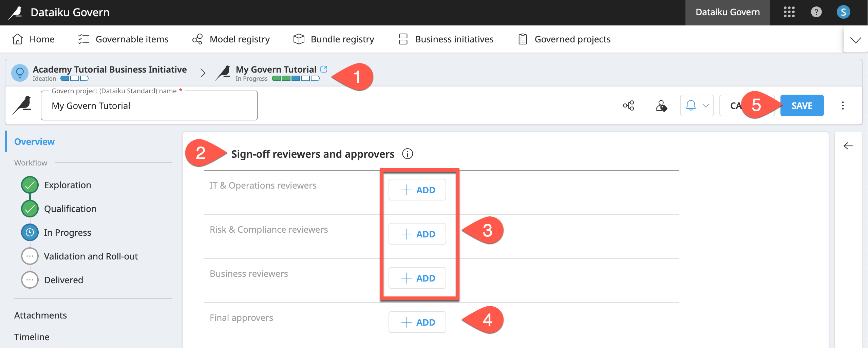This screenshot has height=348, width=868.
Task: Click Validation and Roll-out pending icon
Action: coord(30,256)
